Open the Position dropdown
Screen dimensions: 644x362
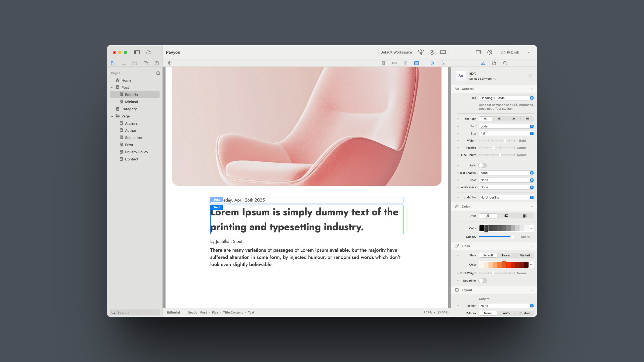[x=506, y=306]
